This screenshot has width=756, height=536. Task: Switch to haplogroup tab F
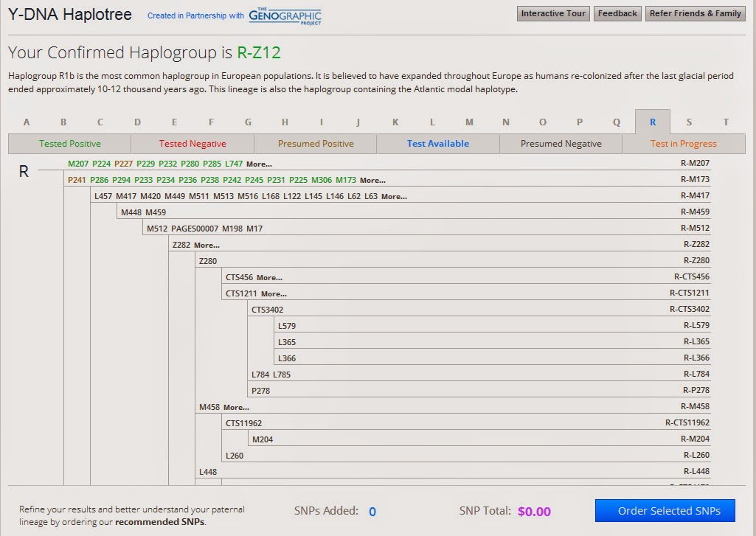(x=211, y=122)
